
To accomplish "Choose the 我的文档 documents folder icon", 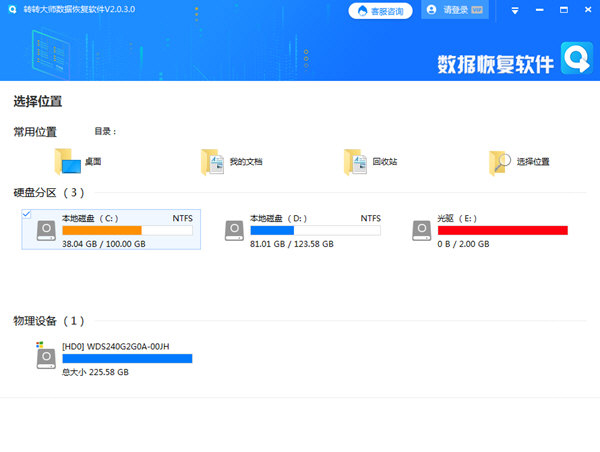I will coord(211,161).
